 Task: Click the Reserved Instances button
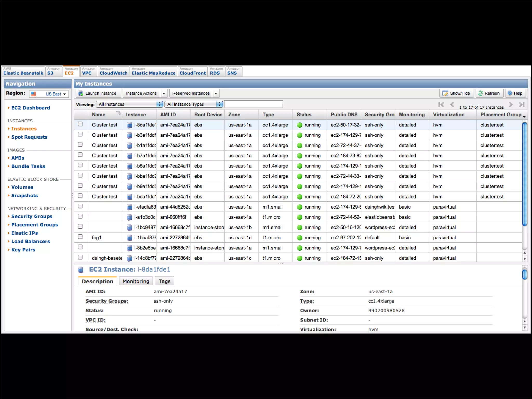click(x=191, y=93)
